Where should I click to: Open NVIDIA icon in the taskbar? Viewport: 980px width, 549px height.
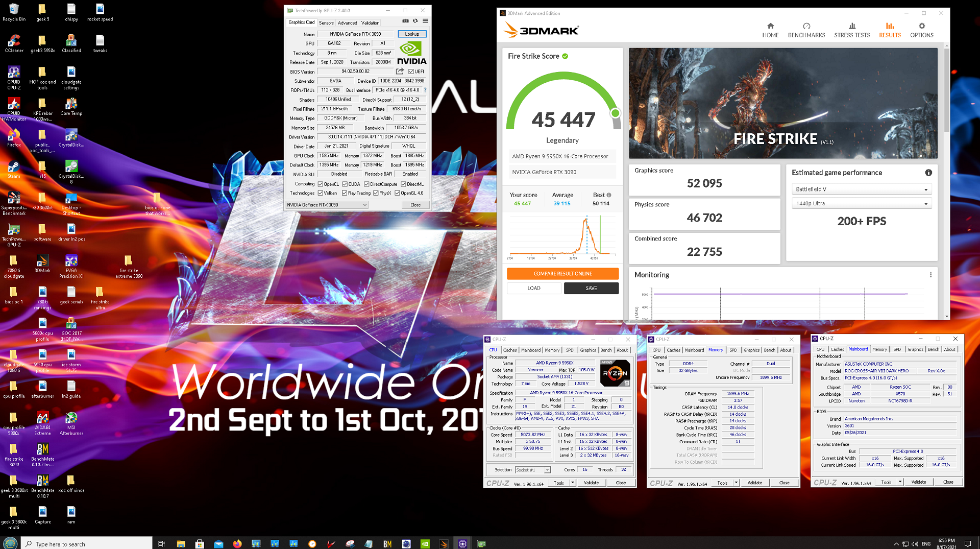425,543
